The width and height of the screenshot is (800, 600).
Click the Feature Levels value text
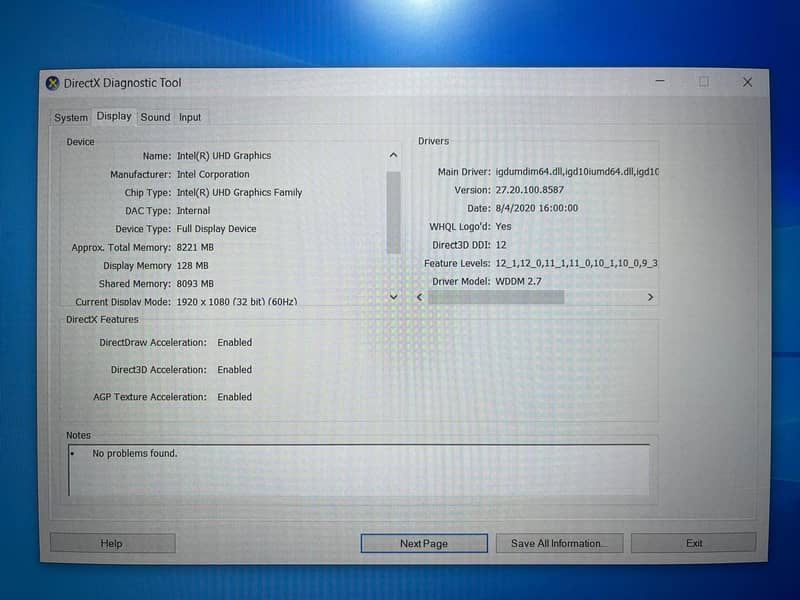(x=577, y=263)
